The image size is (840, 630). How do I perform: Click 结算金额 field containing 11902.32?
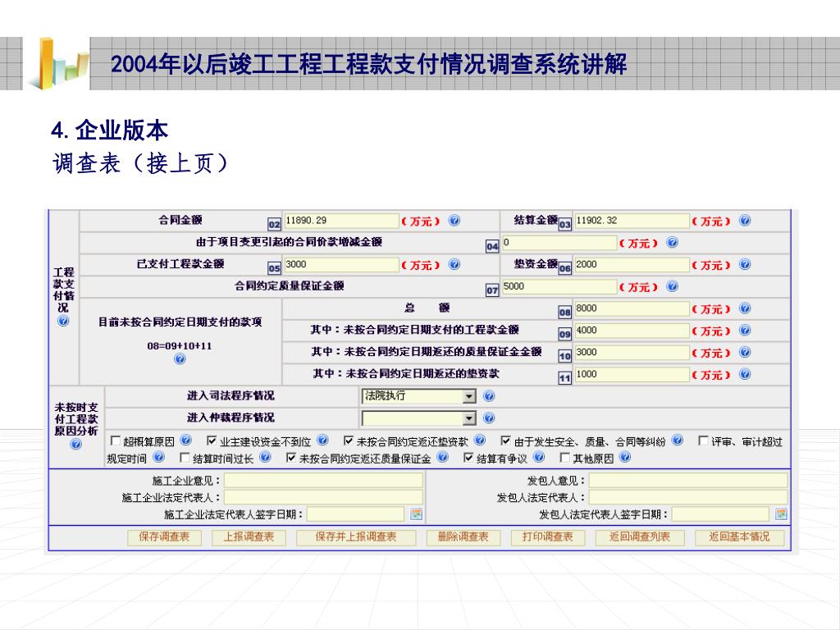632,221
